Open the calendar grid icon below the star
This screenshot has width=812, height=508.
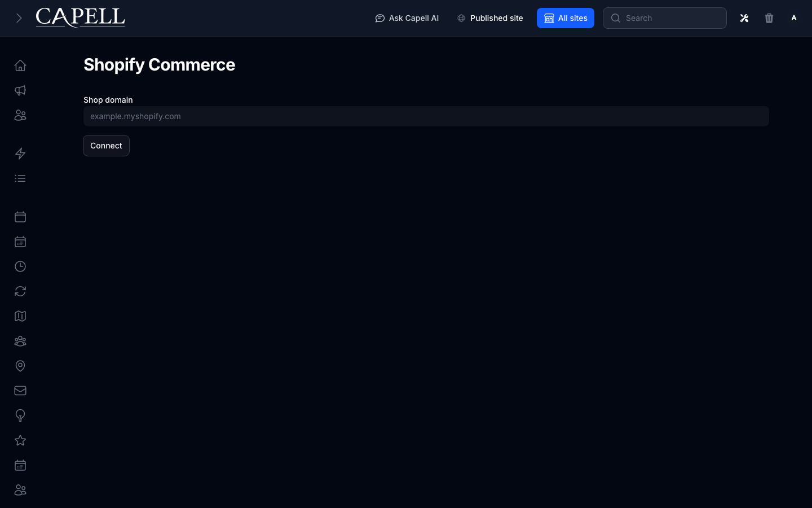click(20, 465)
